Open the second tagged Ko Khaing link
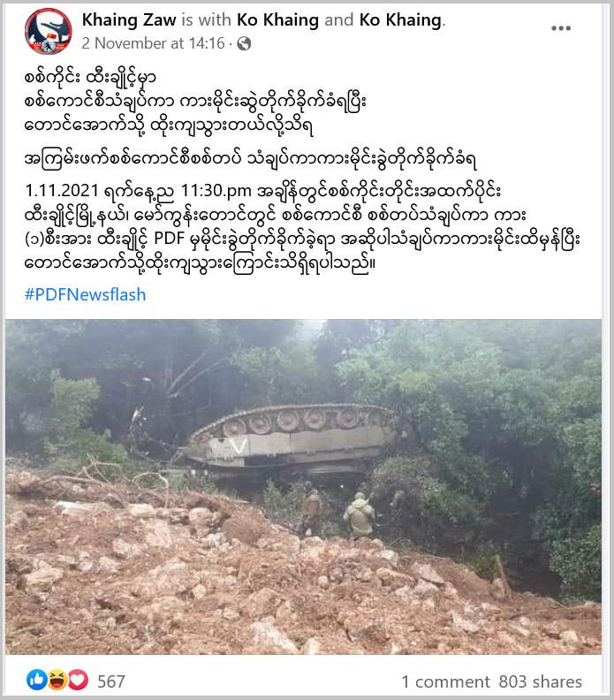 click(401, 20)
